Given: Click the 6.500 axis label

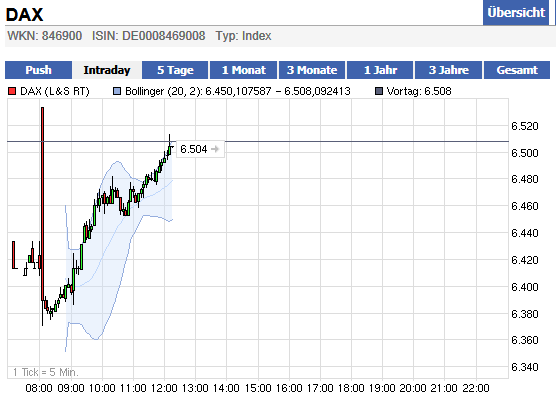Looking at the screenshot, I should [x=525, y=153].
